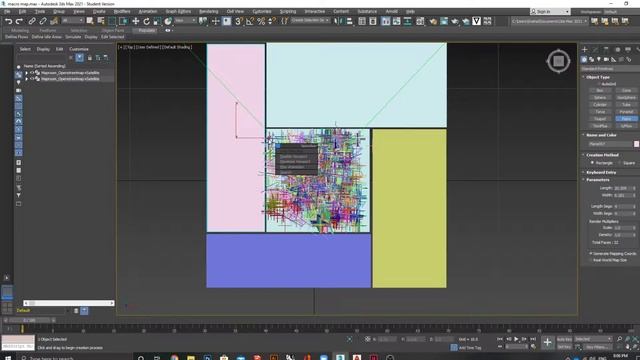Select the Shapes category icon

pyautogui.click(x=591, y=60)
